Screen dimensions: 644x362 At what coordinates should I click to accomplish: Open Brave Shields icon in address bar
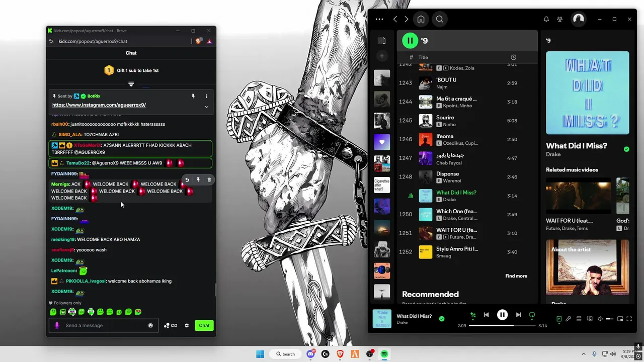point(199,41)
